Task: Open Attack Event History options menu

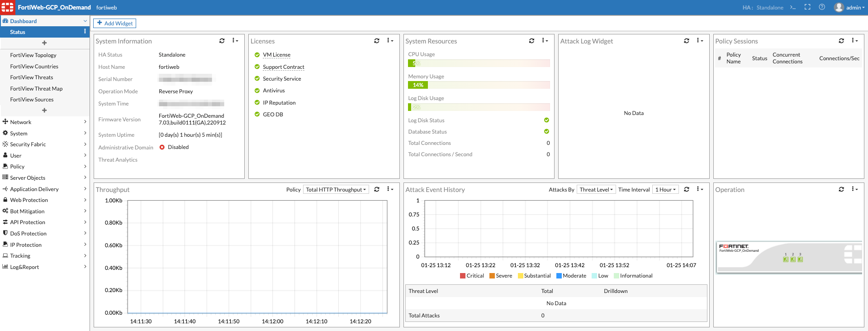Action: tap(700, 189)
